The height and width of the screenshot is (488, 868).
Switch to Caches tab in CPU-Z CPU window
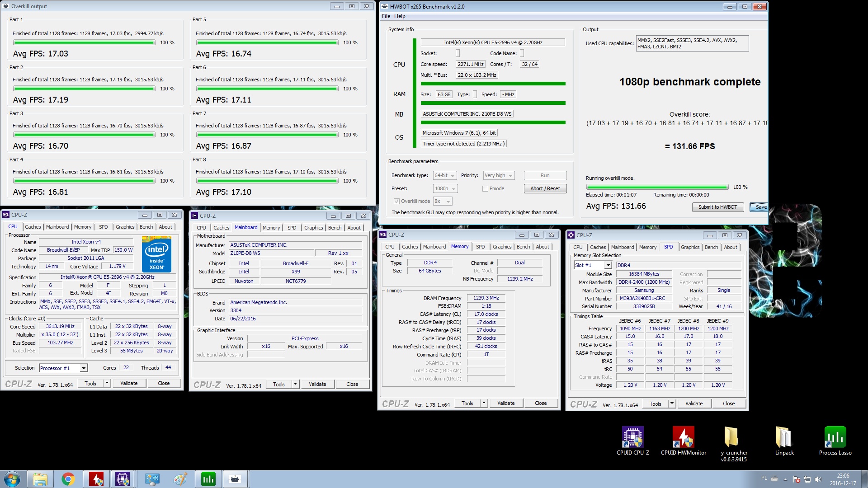tap(33, 227)
